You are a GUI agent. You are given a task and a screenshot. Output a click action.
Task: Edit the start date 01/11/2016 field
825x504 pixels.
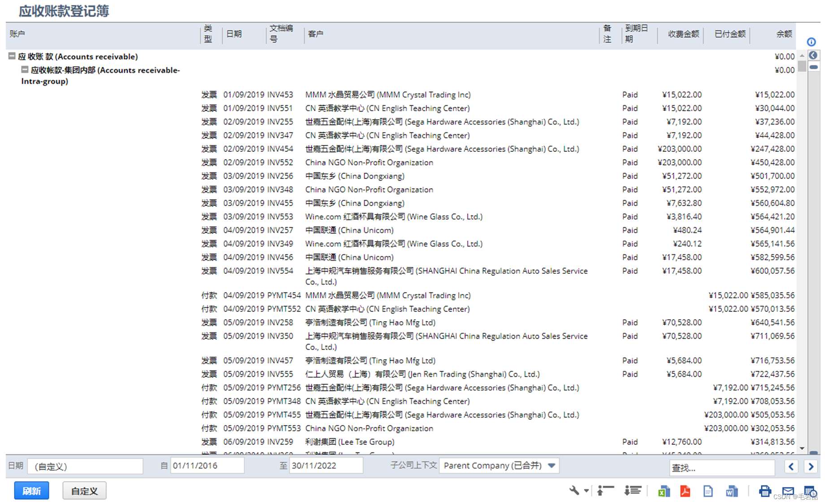tap(207, 465)
